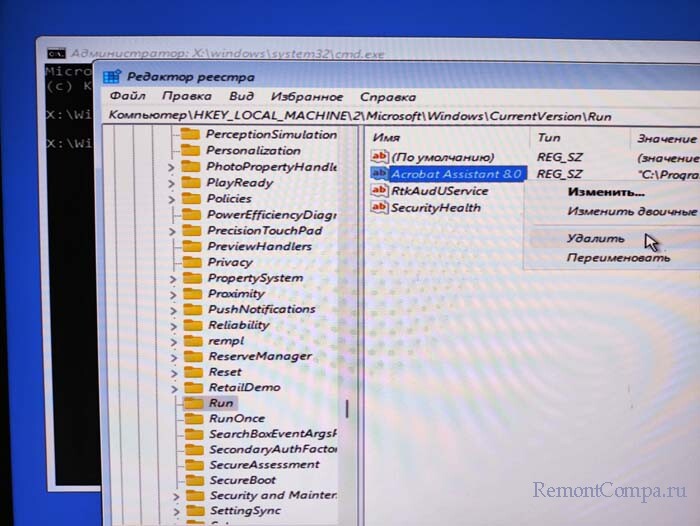Expand the Security and Maintenance key
The height and width of the screenshot is (526, 700).
click(x=176, y=497)
